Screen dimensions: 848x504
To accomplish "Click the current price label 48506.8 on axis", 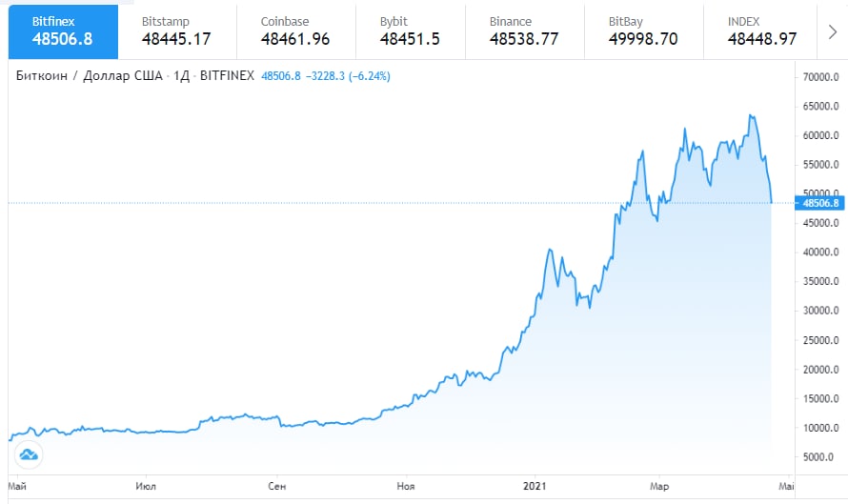I will [820, 203].
